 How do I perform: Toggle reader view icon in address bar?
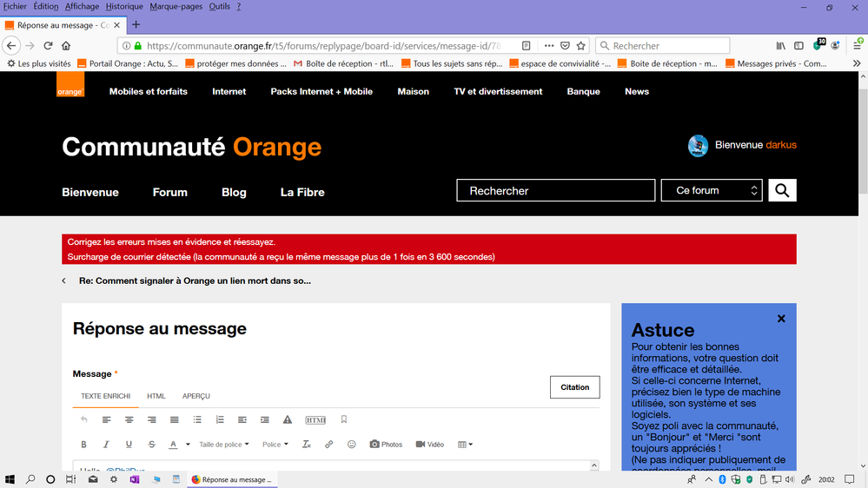pos(526,46)
